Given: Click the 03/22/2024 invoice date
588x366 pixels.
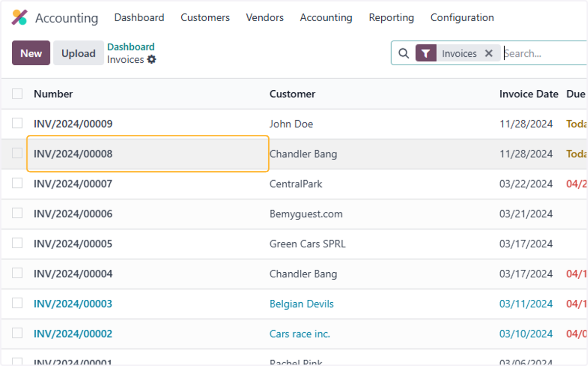Looking at the screenshot, I should [x=526, y=183].
